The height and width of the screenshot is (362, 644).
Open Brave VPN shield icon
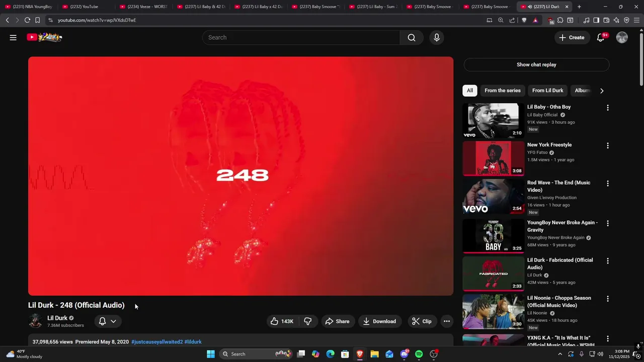626,20
